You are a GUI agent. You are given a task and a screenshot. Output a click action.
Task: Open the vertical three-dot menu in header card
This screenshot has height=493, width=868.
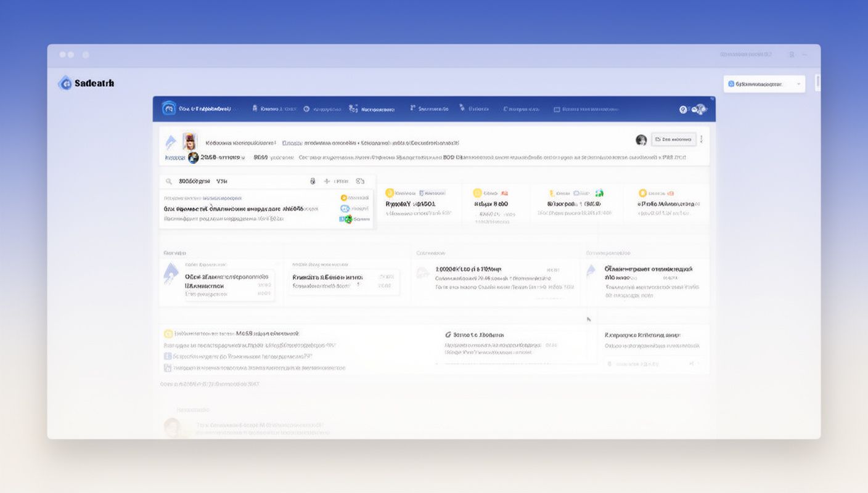coord(702,139)
